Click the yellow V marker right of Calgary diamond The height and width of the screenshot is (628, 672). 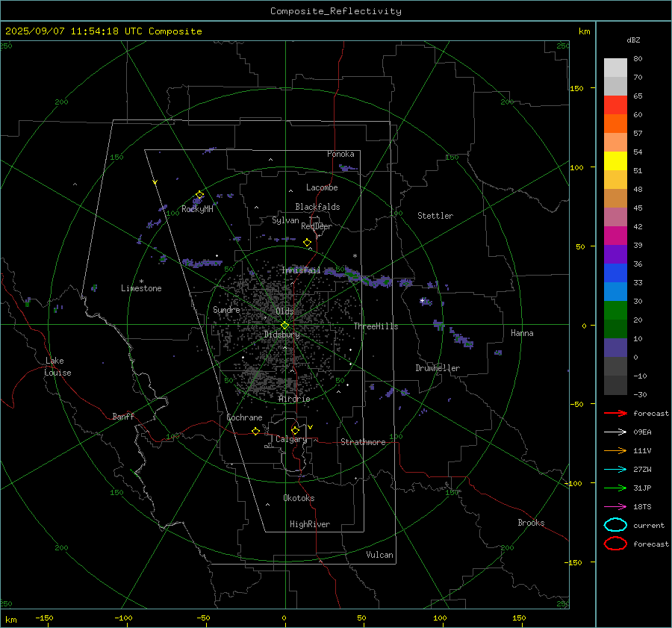pos(311,427)
